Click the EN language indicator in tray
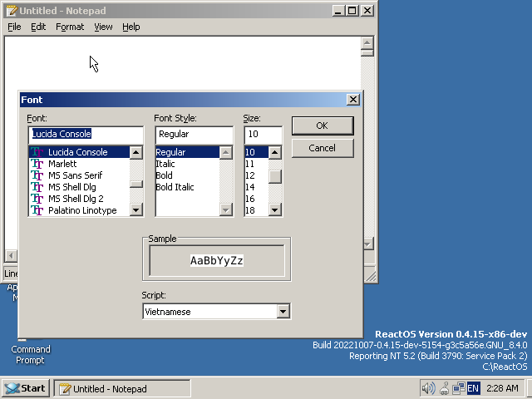The height and width of the screenshot is (399, 532). point(473,388)
